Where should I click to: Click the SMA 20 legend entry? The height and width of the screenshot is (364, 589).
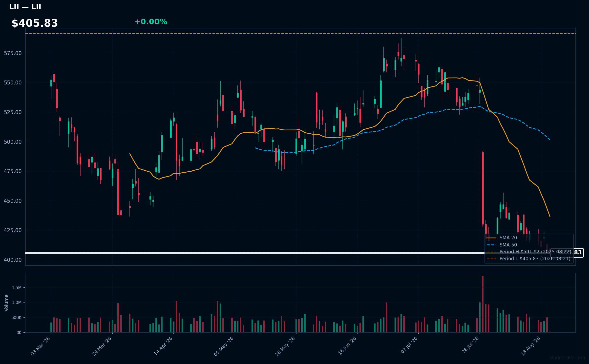pos(508,238)
